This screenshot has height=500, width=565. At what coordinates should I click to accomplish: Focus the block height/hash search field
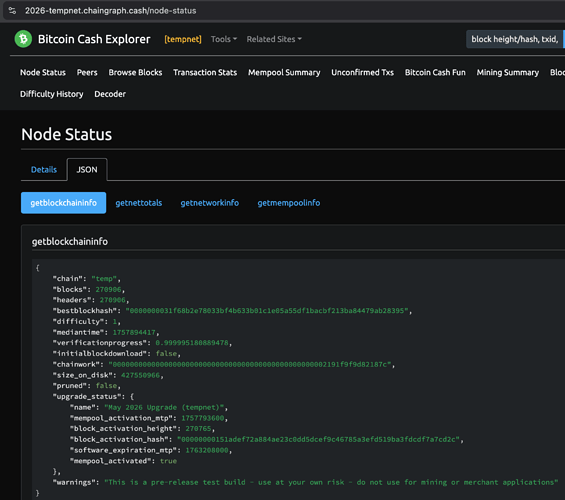pyautogui.click(x=515, y=39)
